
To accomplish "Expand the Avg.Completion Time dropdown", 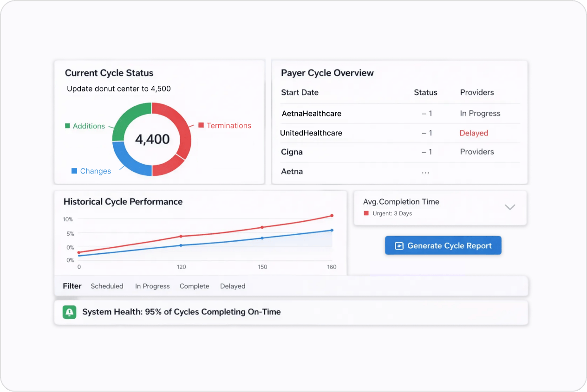I will [x=510, y=207].
